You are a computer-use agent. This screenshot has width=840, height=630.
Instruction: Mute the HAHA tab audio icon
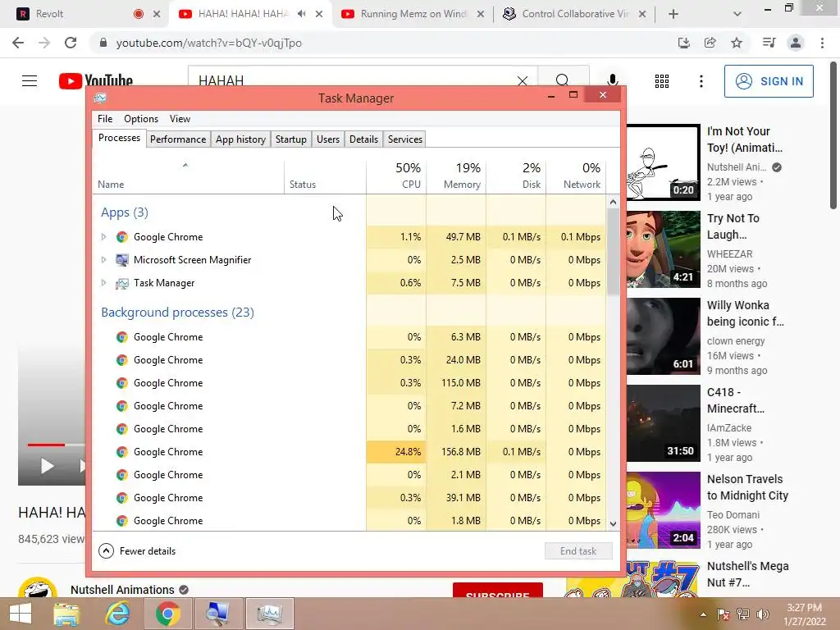302,14
